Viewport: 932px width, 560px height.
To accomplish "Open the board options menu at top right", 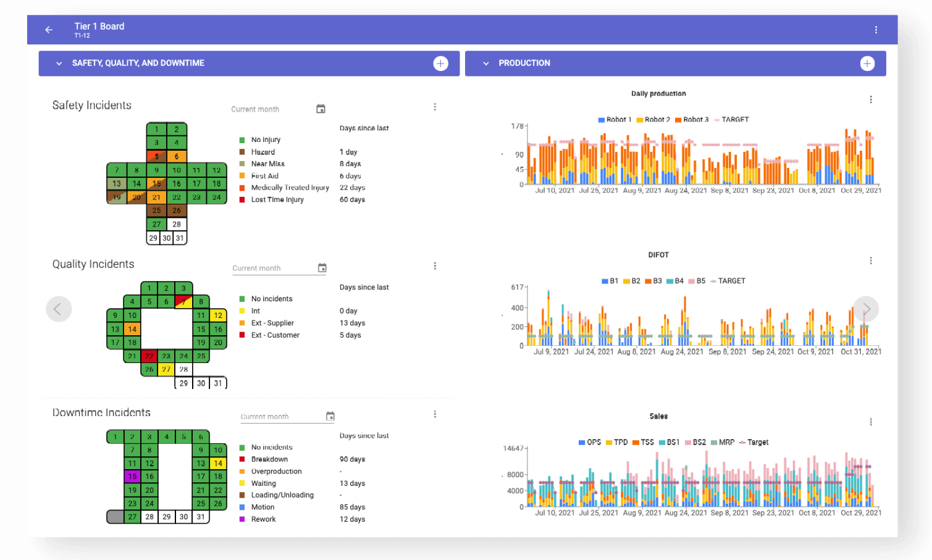I will (x=875, y=29).
